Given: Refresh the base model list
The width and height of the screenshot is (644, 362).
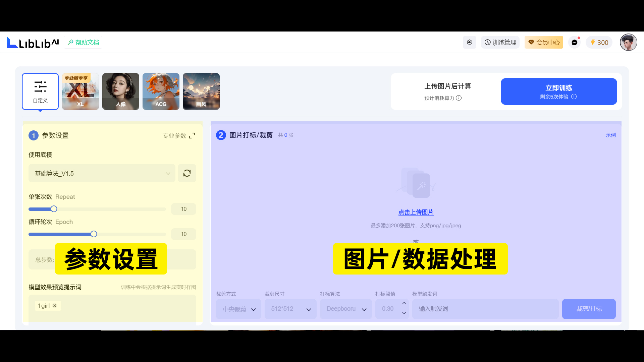Looking at the screenshot, I should (x=187, y=173).
